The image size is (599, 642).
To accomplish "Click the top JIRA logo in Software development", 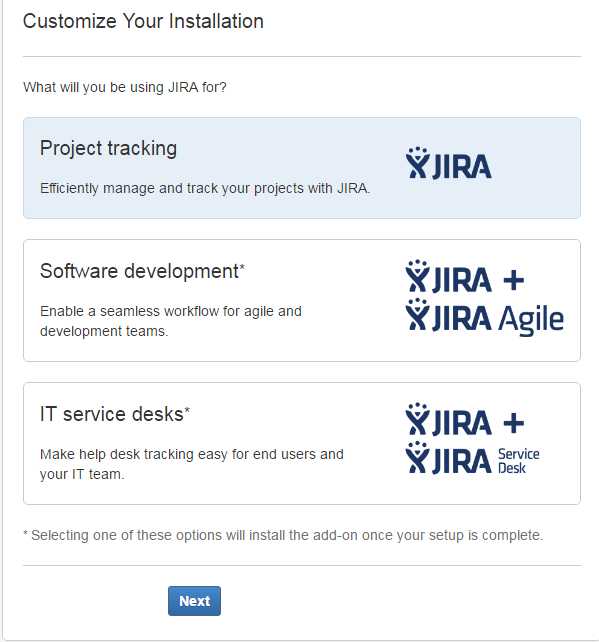I will [x=449, y=276].
